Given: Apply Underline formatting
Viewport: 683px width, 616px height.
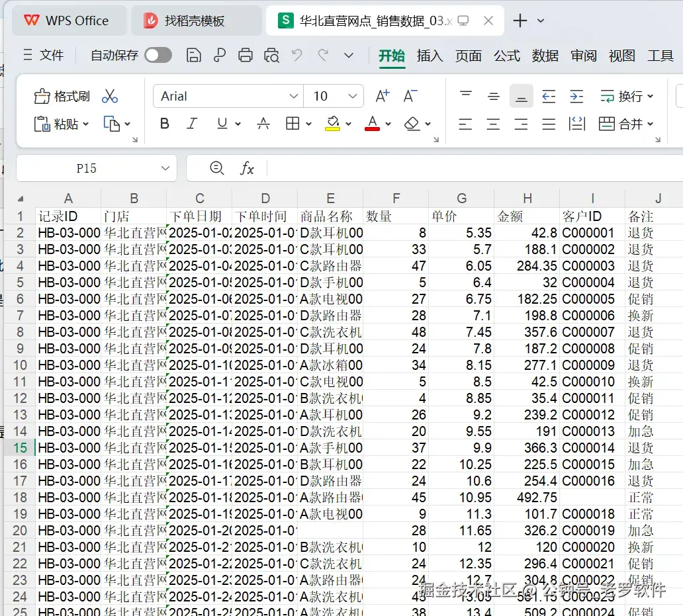Looking at the screenshot, I should tap(222, 124).
